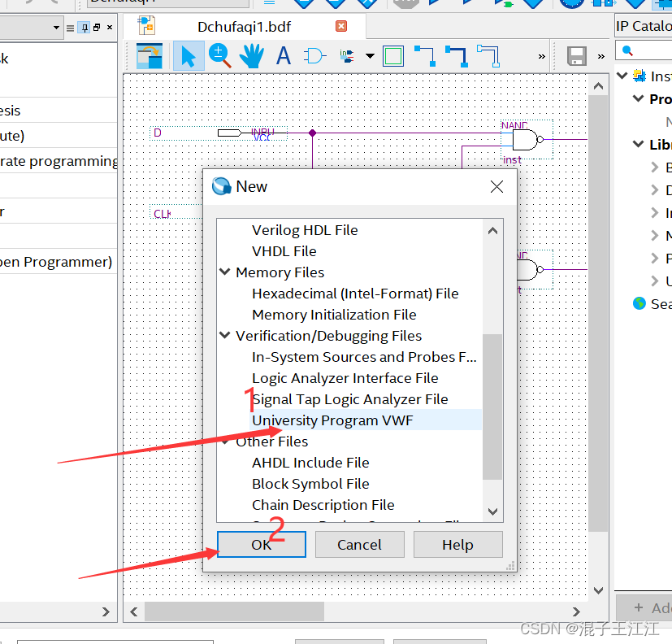
Task: Select Block Symbol File
Action: 310,484
